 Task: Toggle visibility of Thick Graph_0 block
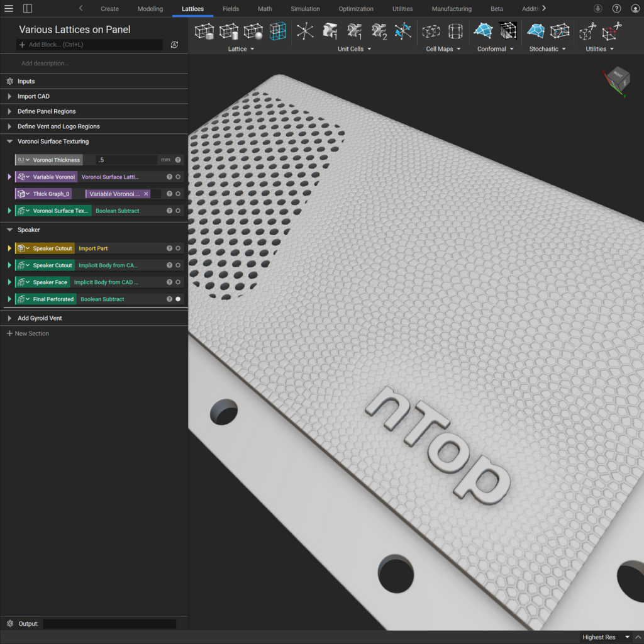178,194
